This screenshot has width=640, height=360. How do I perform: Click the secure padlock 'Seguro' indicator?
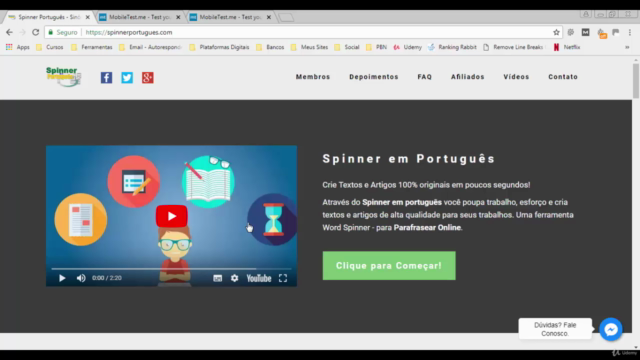point(62,32)
